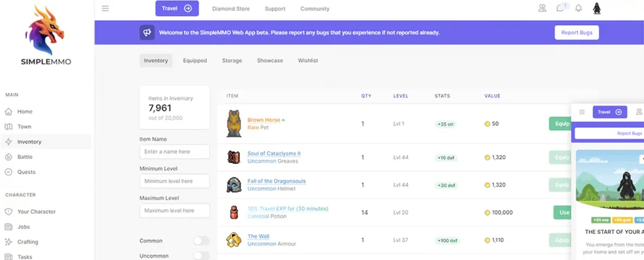The image size is (644, 260).
Task: Open the Community menu
Action: click(x=315, y=9)
